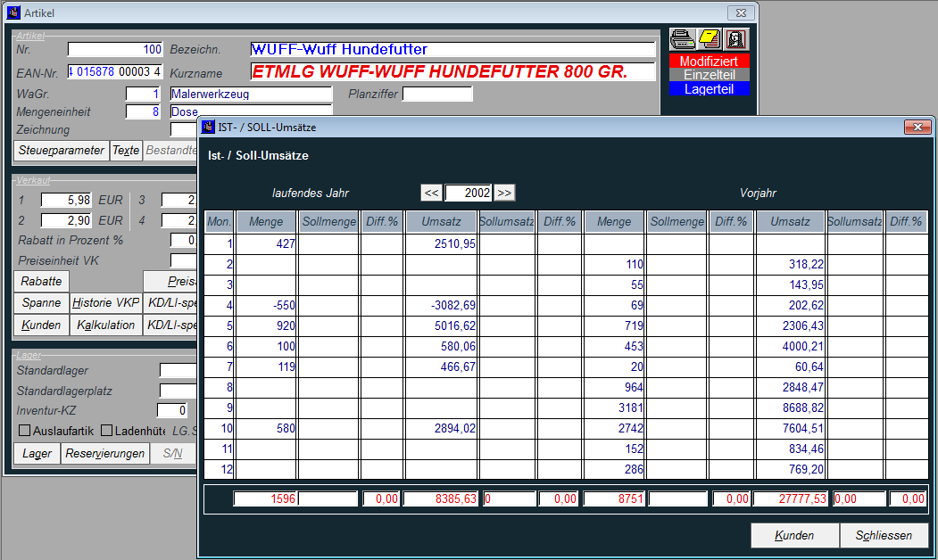Click the Rabatte button
This screenshot has width=938, height=560.
coord(41,281)
